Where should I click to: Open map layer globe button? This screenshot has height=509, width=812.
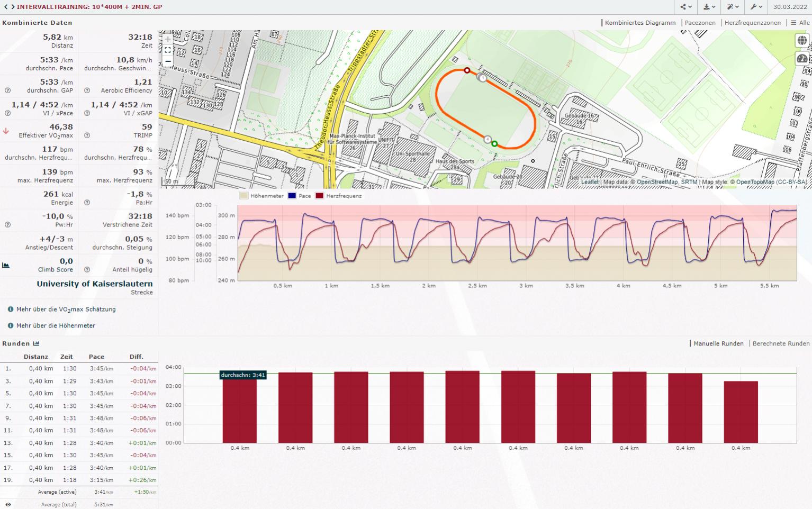tap(802, 41)
